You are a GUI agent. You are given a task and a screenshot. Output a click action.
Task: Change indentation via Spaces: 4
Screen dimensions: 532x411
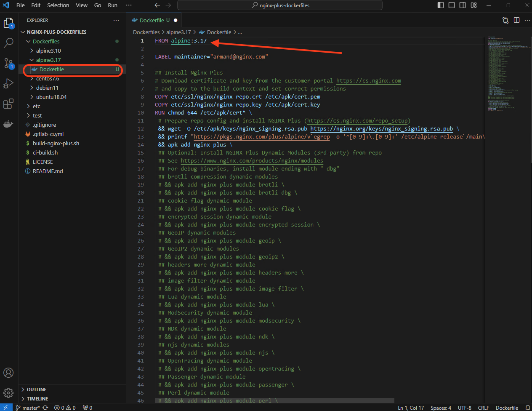[x=441, y=408]
